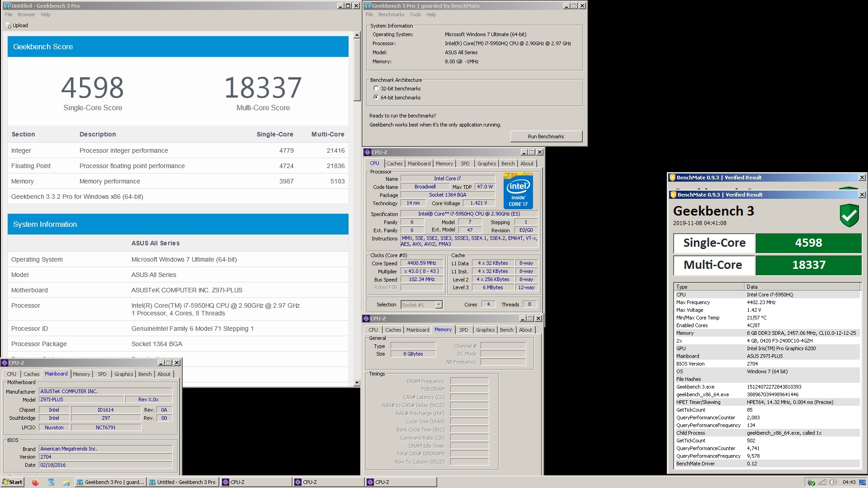Viewport: 868px width, 488px height.
Task: Click Geekbench icon in guarded-by-BenchMate window title bar
Action: pyautogui.click(x=368, y=6)
